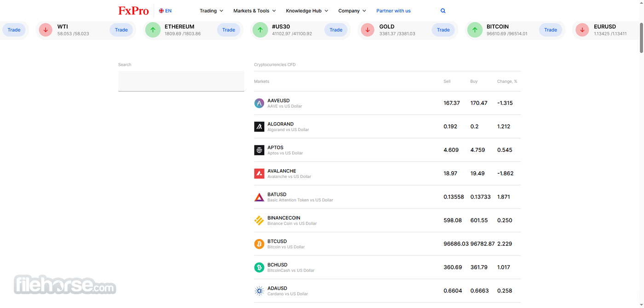Click the BATUSD buy price 0.13733
This screenshot has width=644, height=308.
(x=481, y=197)
